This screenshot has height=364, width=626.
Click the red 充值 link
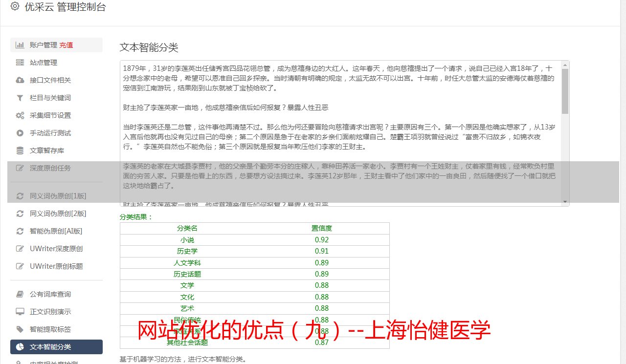click(66, 45)
